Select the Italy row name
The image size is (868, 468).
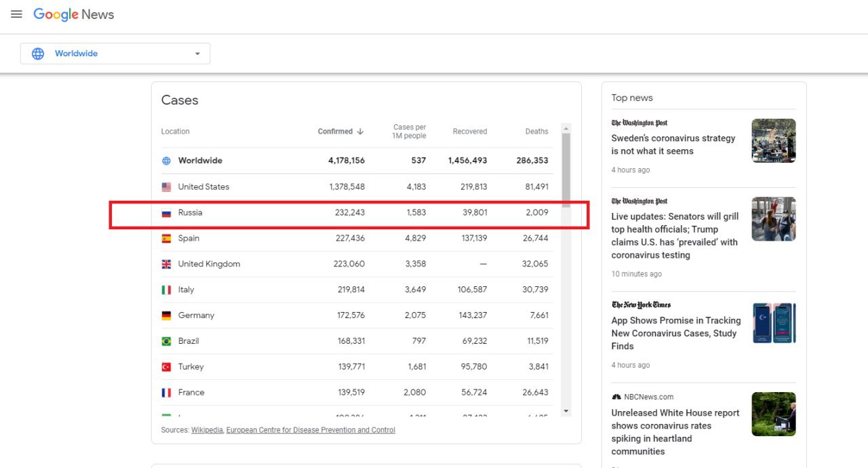coord(186,290)
